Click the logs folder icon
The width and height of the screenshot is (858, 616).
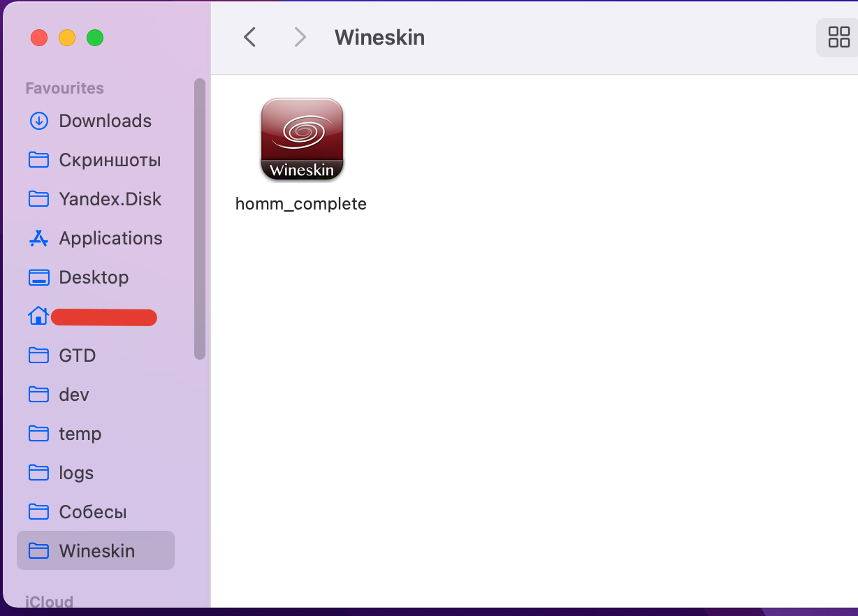[38, 473]
